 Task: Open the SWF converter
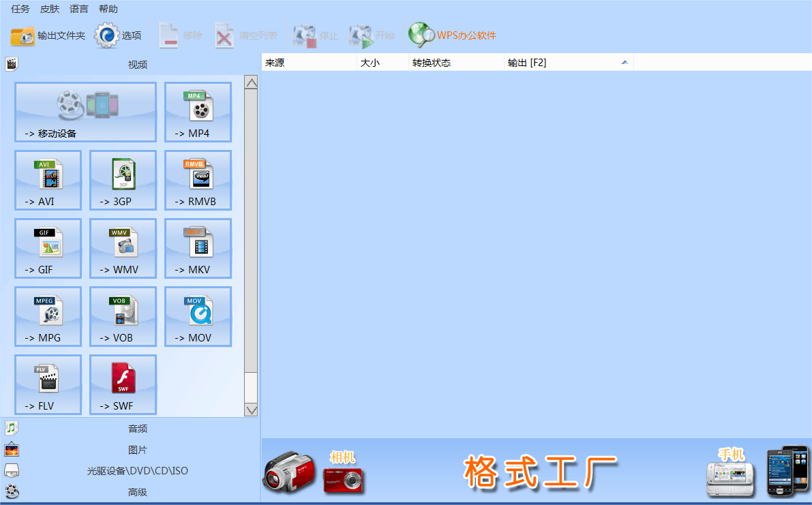[123, 384]
